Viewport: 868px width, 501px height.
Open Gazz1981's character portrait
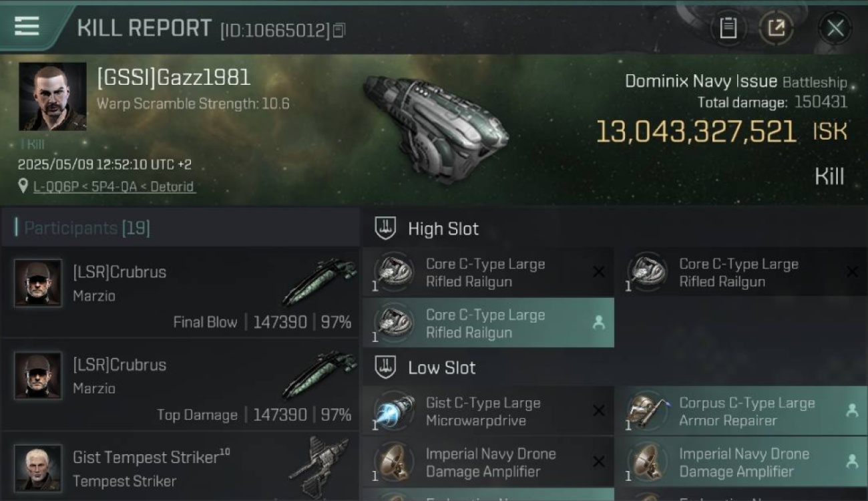[52, 96]
